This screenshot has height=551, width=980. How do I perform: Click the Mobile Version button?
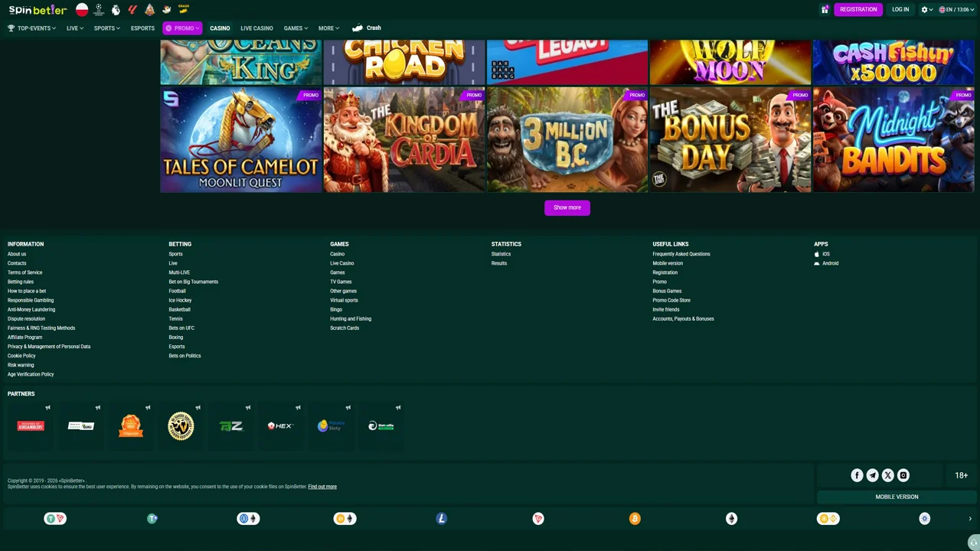click(x=897, y=497)
